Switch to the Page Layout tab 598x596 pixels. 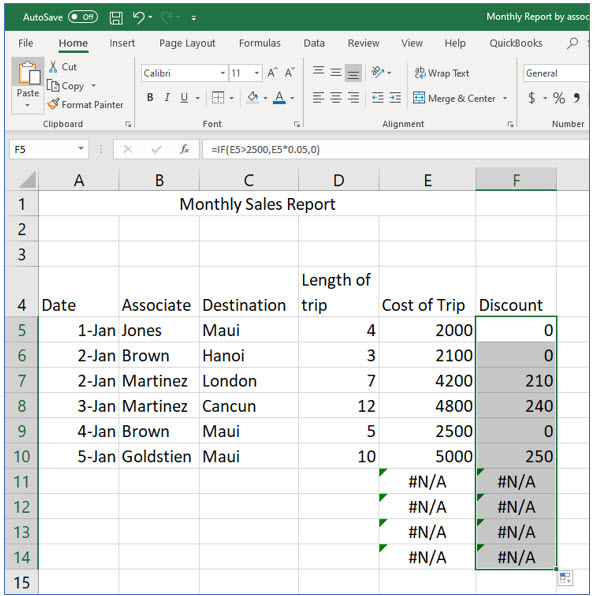187,43
